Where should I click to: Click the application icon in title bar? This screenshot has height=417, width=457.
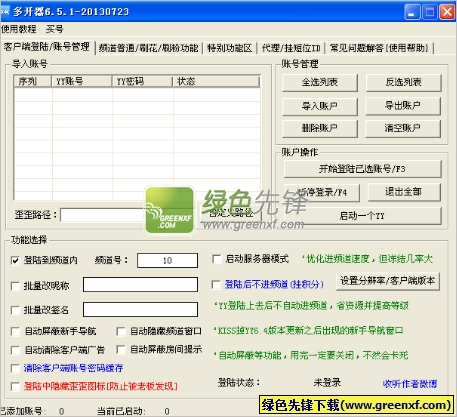[5, 12]
